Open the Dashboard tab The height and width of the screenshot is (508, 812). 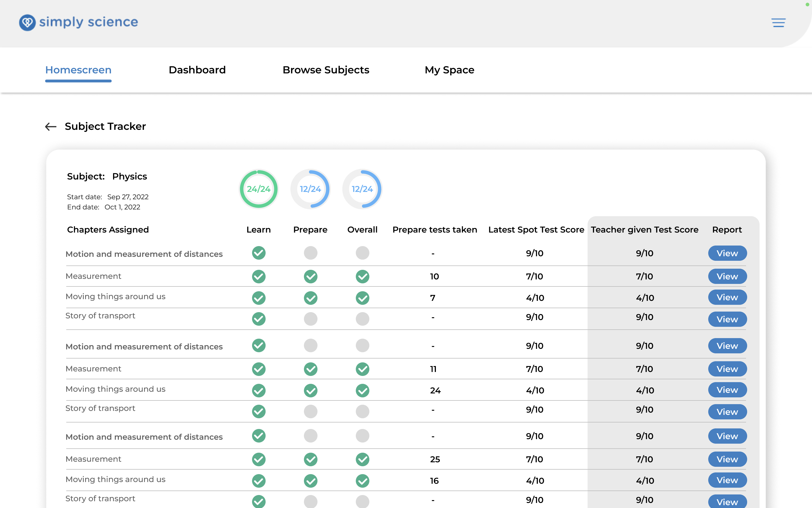tap(197, 70)
